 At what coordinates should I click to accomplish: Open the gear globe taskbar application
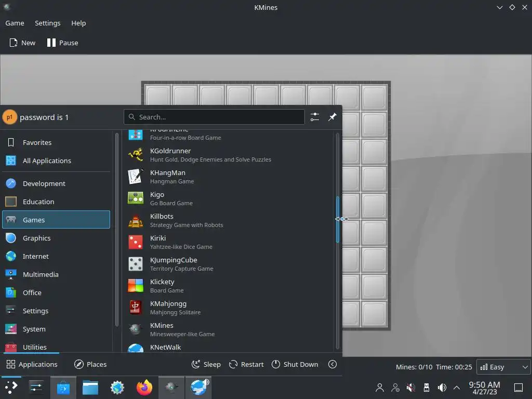tap(117, 388)
